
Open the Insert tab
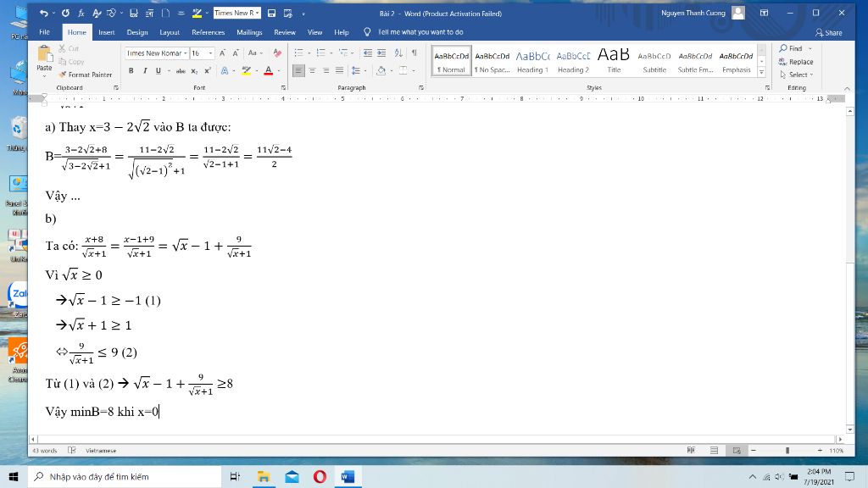point(106,32)
